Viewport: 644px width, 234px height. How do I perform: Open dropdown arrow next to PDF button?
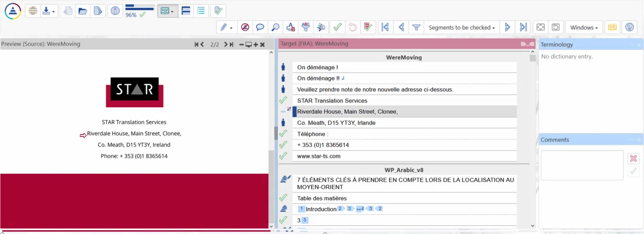(x=173, y=11)
